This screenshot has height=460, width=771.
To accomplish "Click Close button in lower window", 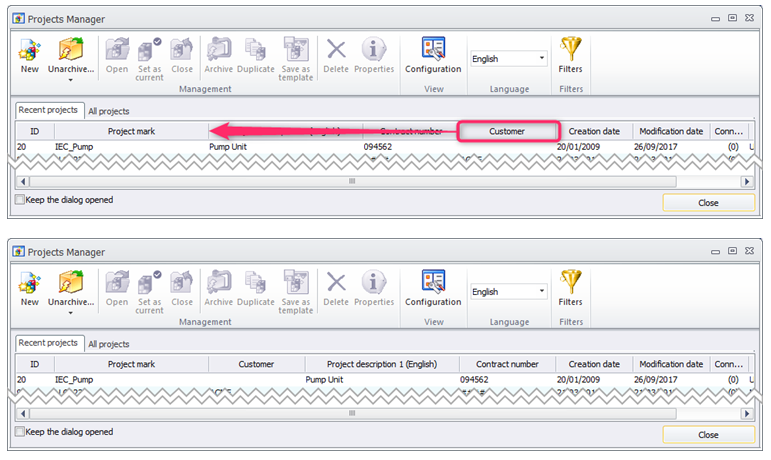I will coord(709,434).
